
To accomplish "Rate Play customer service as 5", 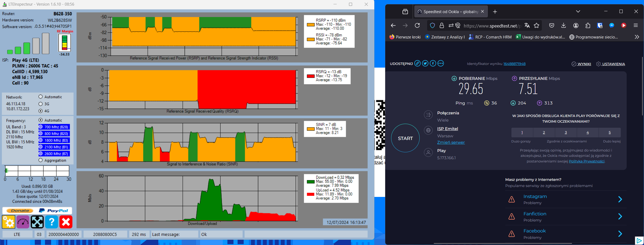I will pos(610,133).
